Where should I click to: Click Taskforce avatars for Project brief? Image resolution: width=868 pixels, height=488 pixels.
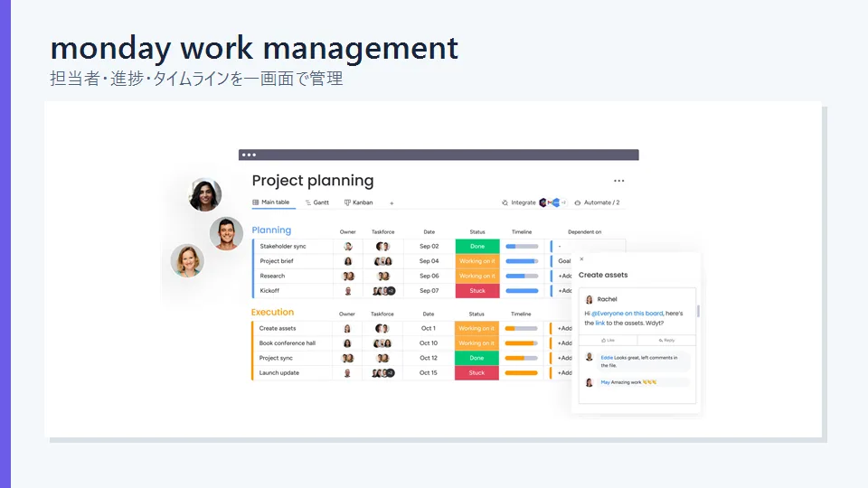coord(383,261)
